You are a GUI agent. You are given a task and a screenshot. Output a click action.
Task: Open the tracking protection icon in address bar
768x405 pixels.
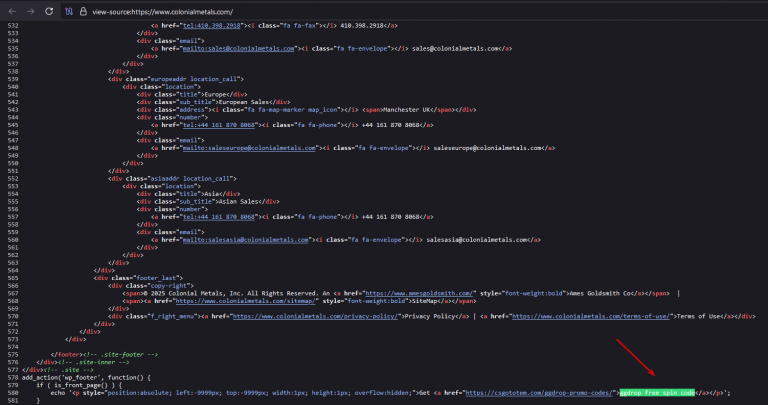[x=69, y=11]
